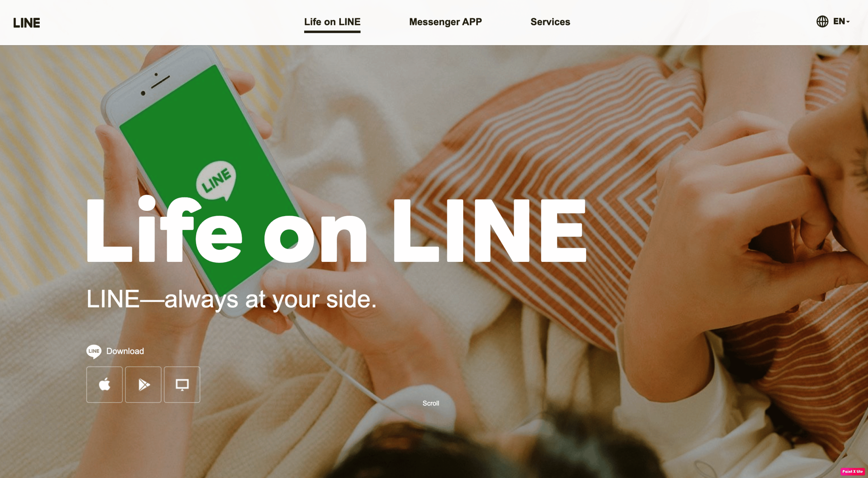Scroll down via the Scroll indicator
The width and height of the screenshot is (868, 478).
[432, 403]
